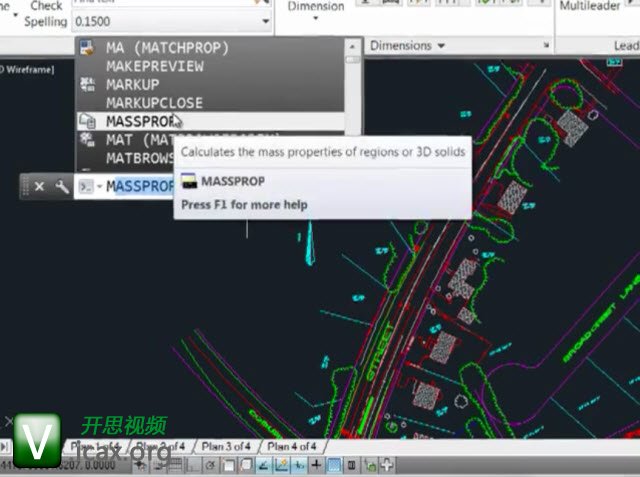The width and height of the screenshot is (640, 477).
Task: Toggle Object Snap Tracking in the status bar
Action: click(x=265, y=465)
